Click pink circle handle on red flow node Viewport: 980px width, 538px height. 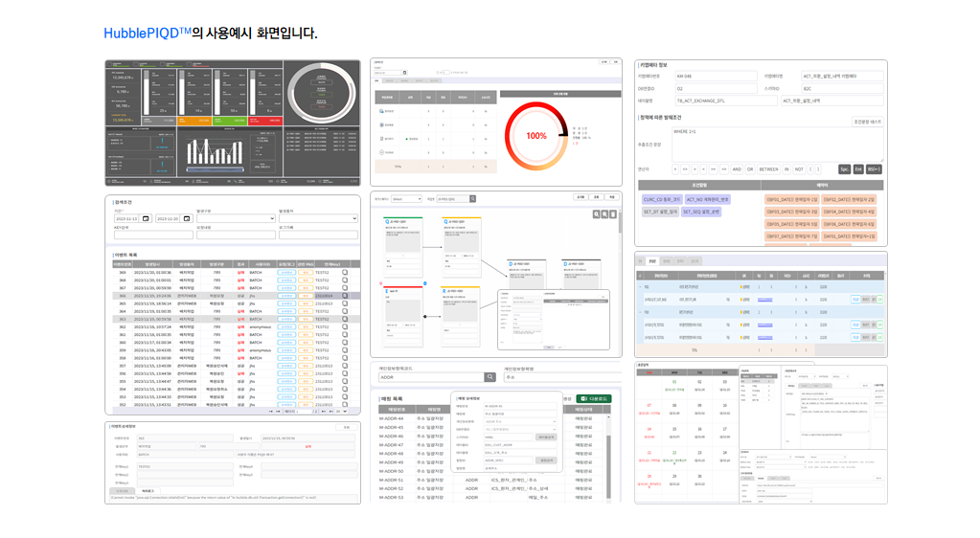point(380,283)
